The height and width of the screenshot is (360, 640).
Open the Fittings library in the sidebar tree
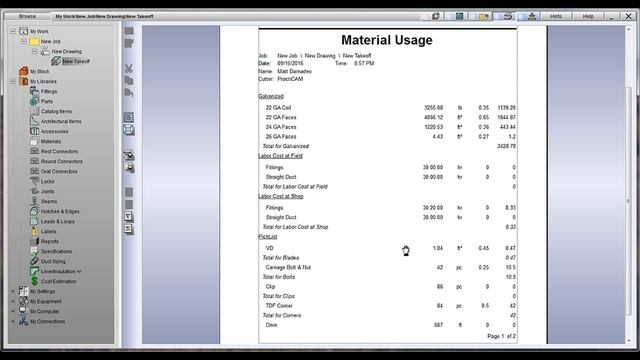49,91
